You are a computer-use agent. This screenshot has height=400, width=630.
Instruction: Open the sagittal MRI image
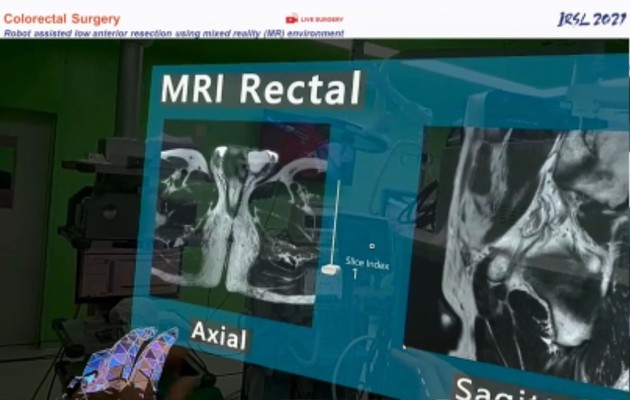coord(520,240)
